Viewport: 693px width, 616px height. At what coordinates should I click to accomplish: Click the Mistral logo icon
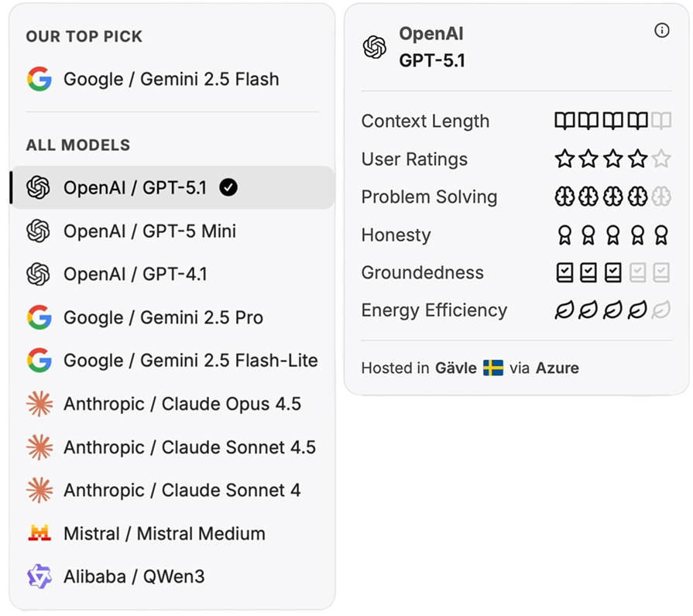(39, 533)
